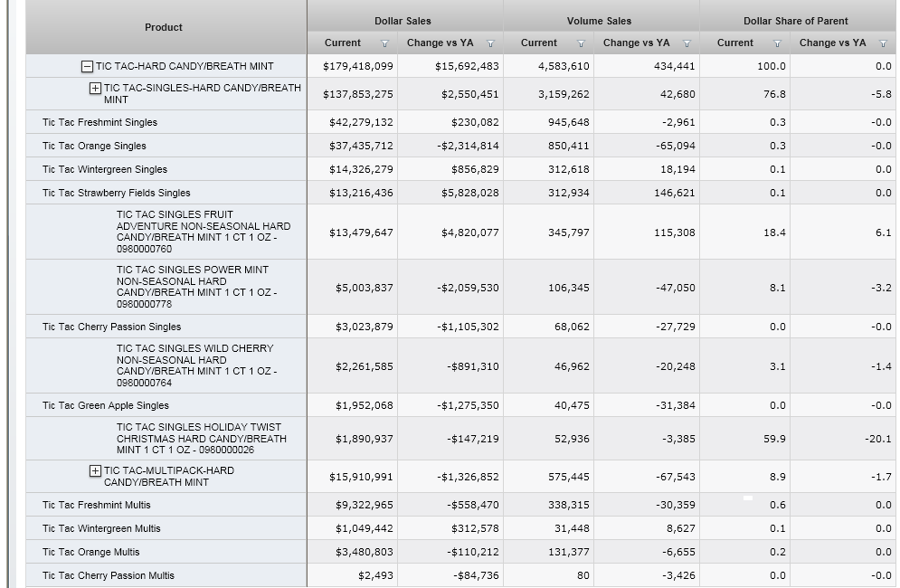Collapse the TIC TAC-HARD CANDY/BREATH MINT row
This screenshot has height=588, width=900.
(87, 66)
